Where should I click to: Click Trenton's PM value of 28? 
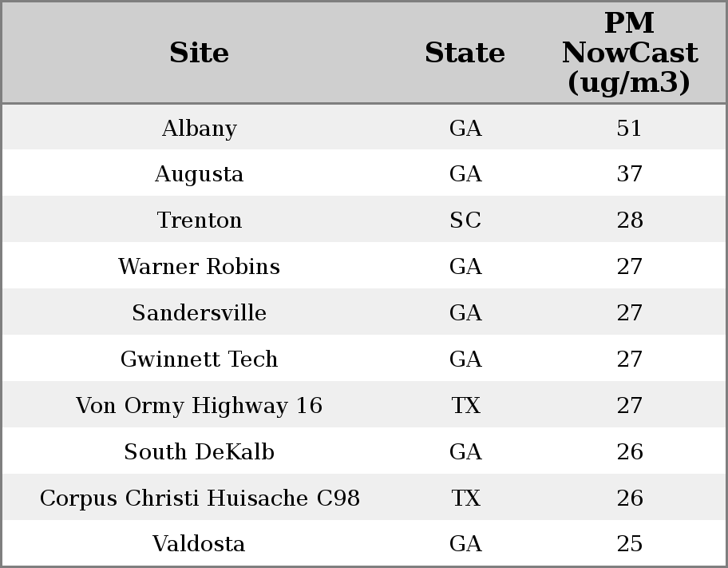click(629, 220)
